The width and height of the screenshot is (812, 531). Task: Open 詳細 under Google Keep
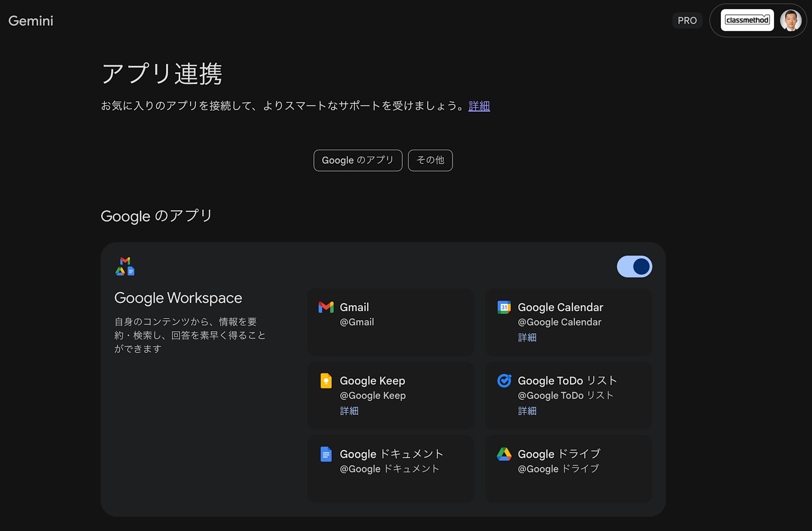(349, 411)
